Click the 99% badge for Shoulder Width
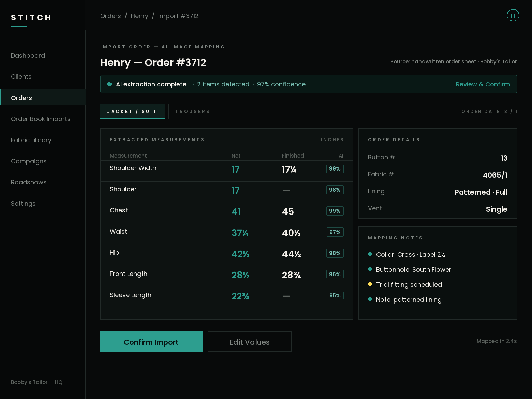Screen dimensions: 532x399 point(335,169)
